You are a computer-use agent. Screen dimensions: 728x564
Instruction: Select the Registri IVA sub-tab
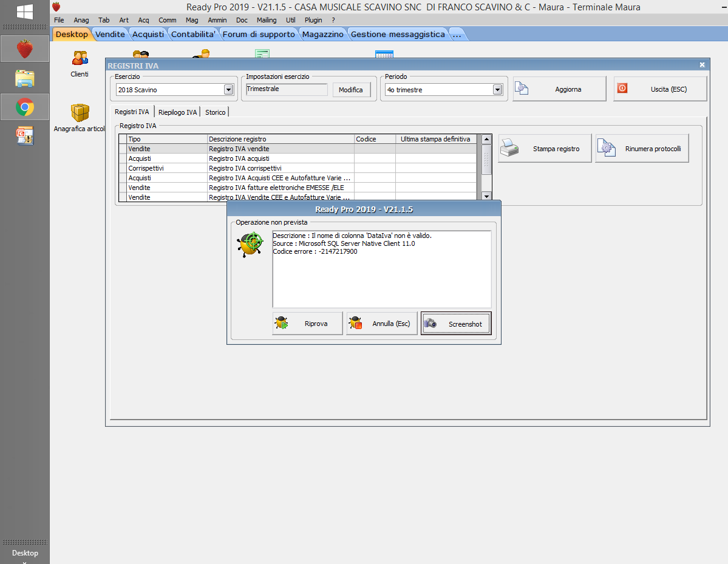click(x=132, y=112)
